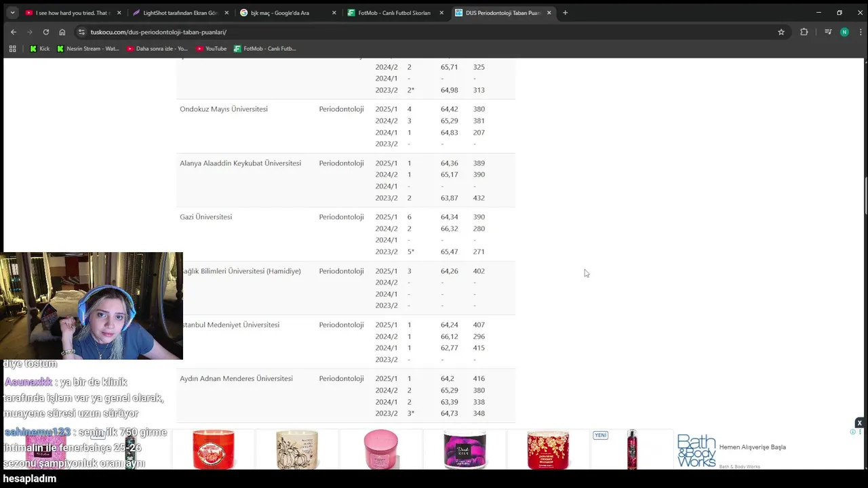Open the Extensions puzzle icon
Image resolution: width=868 pixels, height=488 pixels.
point(804,32)
